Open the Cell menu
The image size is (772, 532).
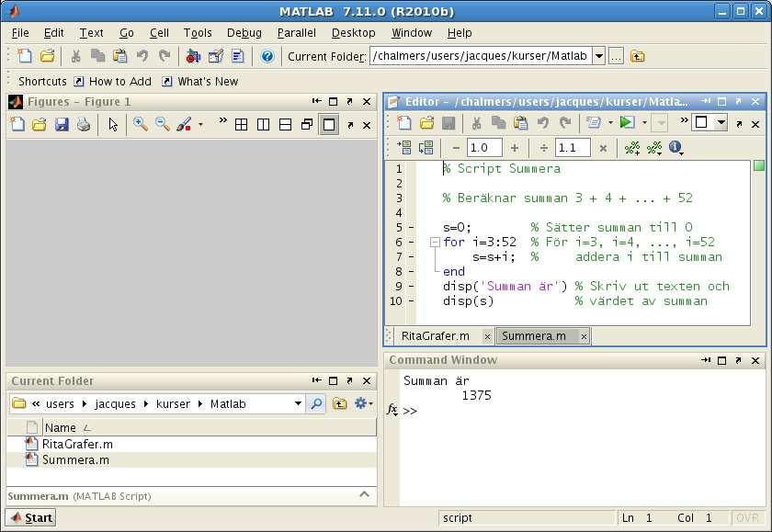[159, 33]
